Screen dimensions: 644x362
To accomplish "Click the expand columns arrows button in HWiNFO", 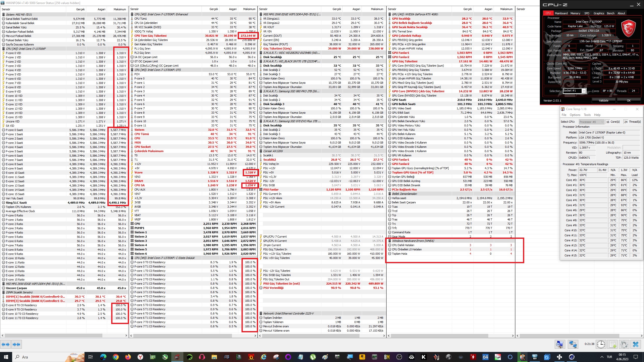I will 6,344.
